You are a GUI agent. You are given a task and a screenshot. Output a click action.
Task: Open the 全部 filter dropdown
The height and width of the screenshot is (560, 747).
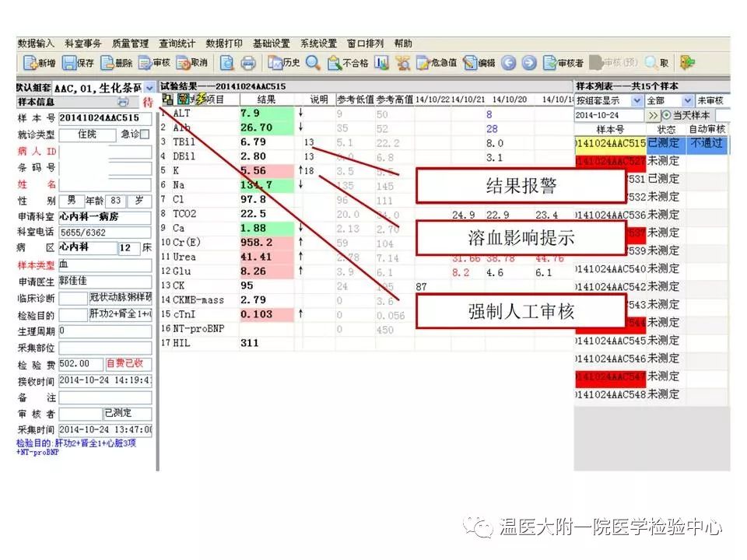point(688,101)
